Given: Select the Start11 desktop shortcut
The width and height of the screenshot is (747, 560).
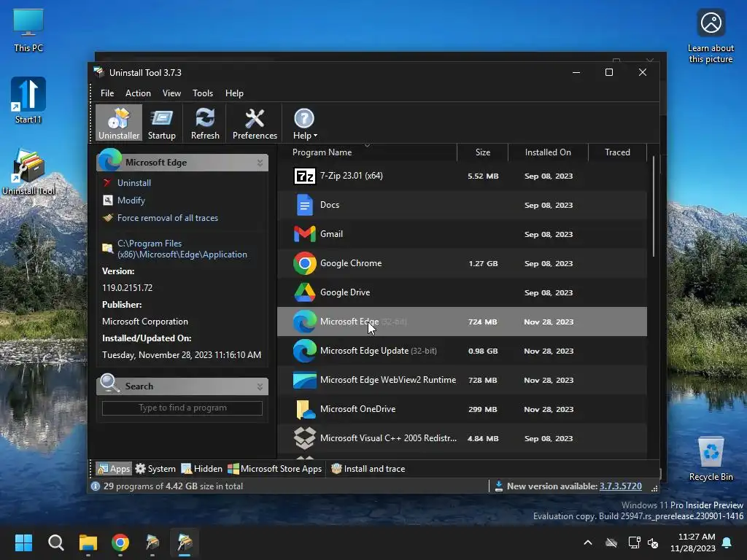Looking at the screenshot, I should click(x=28, y=101).
